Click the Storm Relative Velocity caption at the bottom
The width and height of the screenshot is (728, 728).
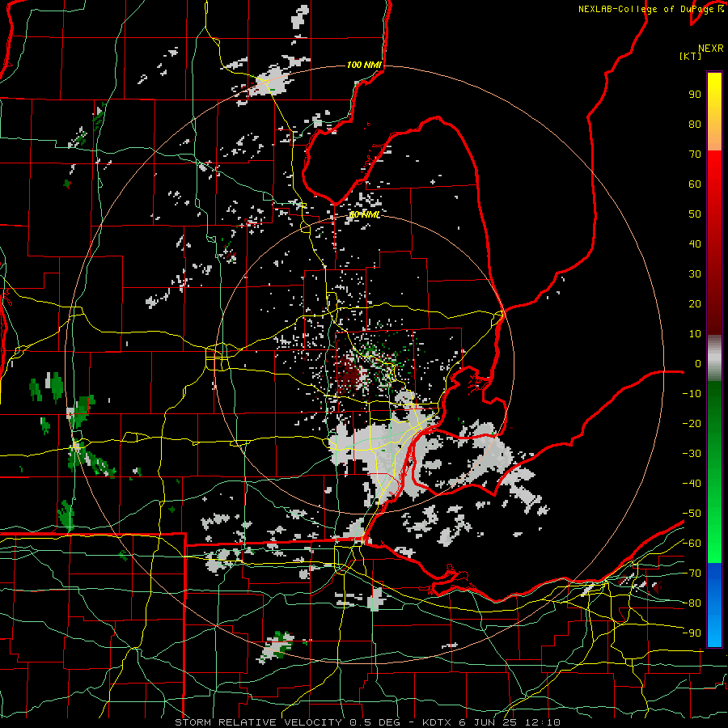(x=368, y=722)
